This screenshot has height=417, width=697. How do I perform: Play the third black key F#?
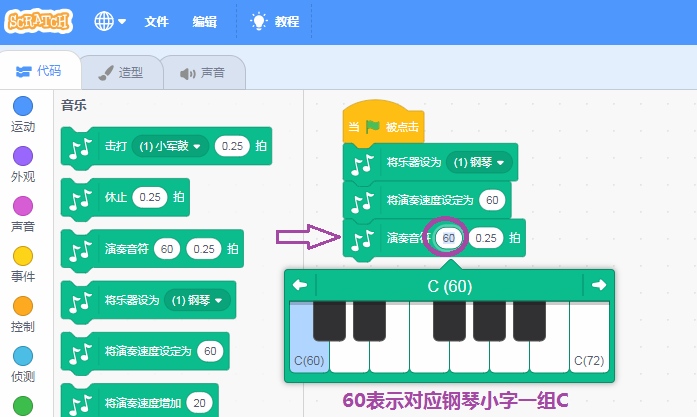point(449,321)
